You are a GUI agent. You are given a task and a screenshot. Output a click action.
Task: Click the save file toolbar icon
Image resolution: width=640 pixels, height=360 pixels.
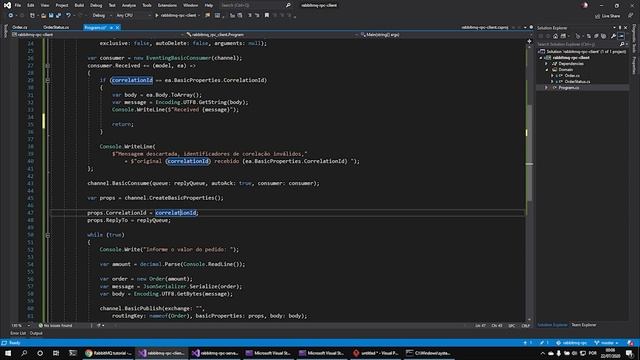pyautogui.click(x=51, y=16)
